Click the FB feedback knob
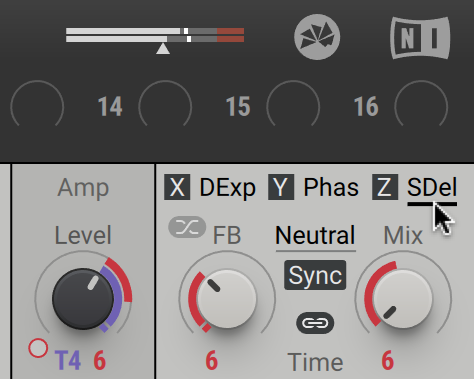 click(227, 299)
